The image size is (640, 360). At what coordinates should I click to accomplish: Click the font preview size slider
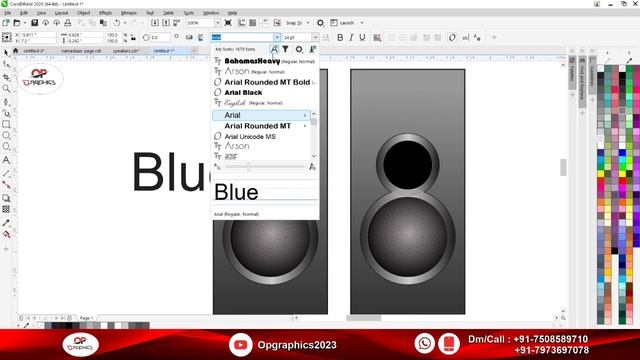265,167
